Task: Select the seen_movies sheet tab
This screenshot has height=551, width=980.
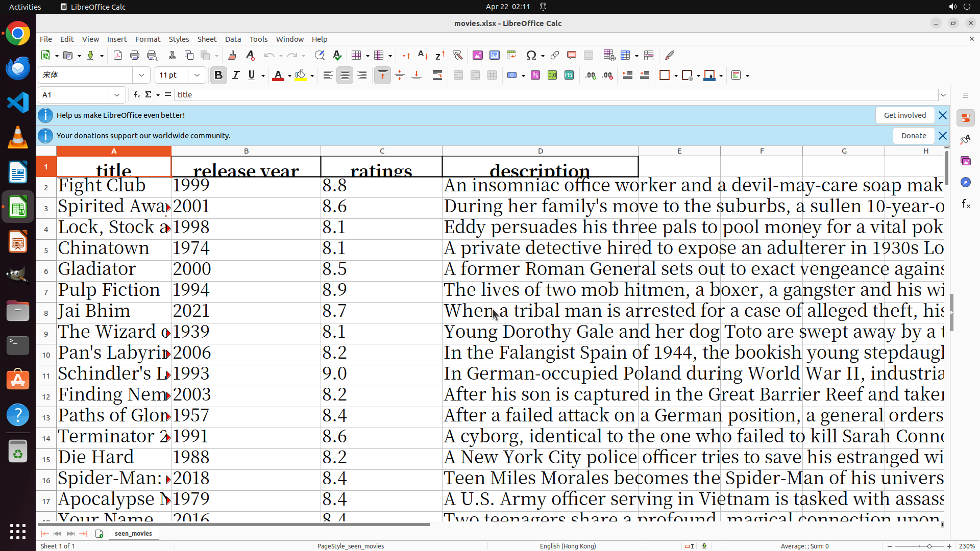Action: tap(133, 533)
